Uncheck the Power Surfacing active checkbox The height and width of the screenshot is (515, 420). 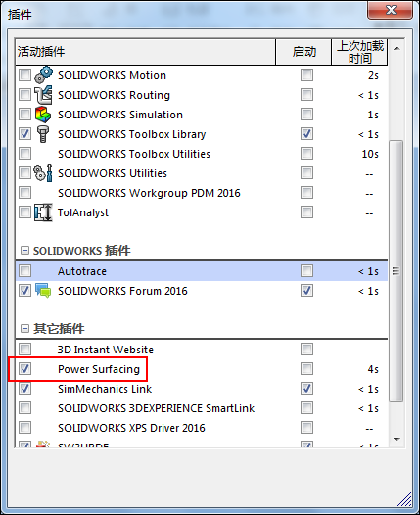(x=24, y=368)
